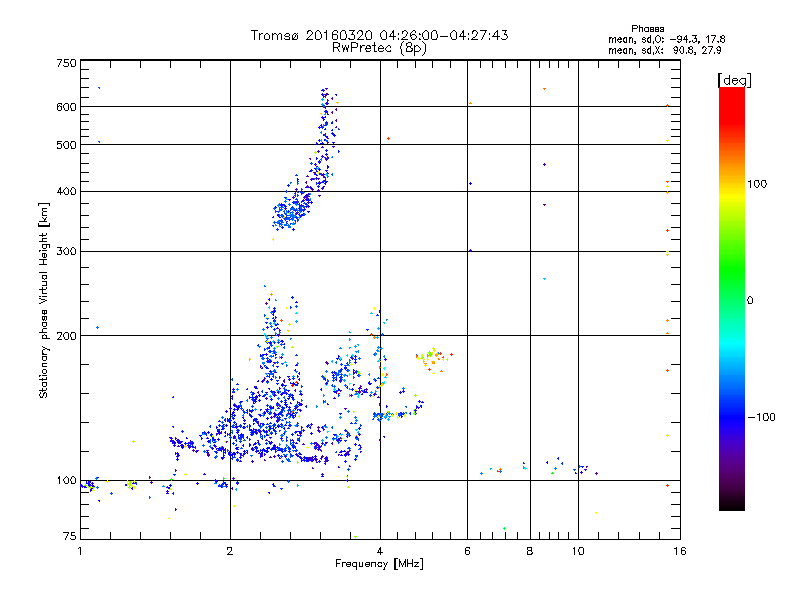Click the "mean, sd,X: 90.8, 27.9" line
The width and height of the screenshot is (800, 600).
(664, 50)
